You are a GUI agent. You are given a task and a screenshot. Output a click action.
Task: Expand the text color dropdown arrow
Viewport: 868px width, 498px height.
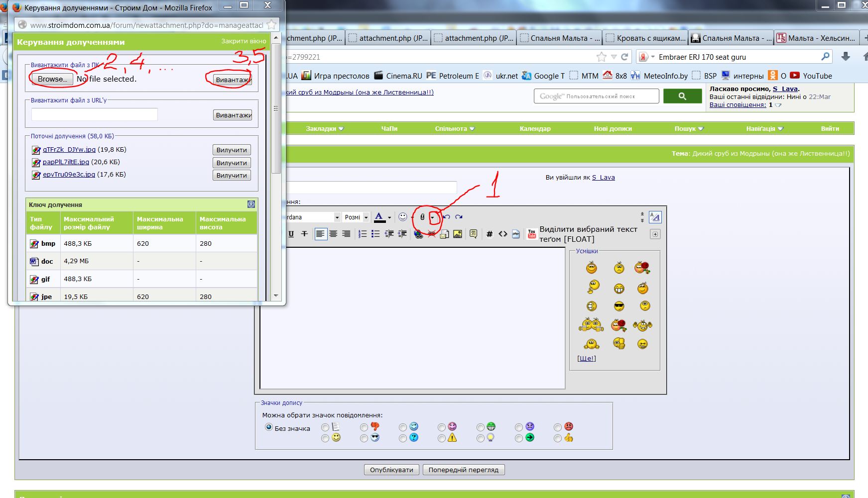[x=389, y=217]
